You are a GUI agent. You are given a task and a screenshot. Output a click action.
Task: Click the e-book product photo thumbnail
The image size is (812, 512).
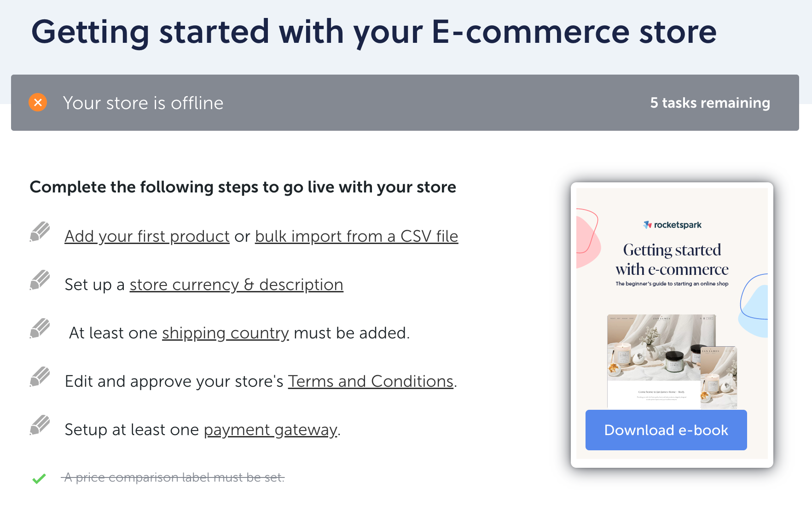(x=672, y=361)
